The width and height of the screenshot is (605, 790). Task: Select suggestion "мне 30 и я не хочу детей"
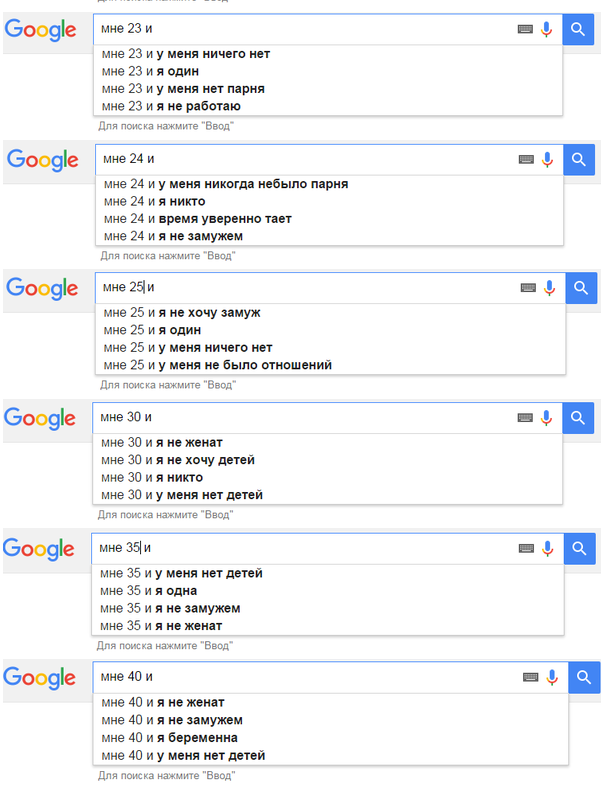tap(178, 460)
